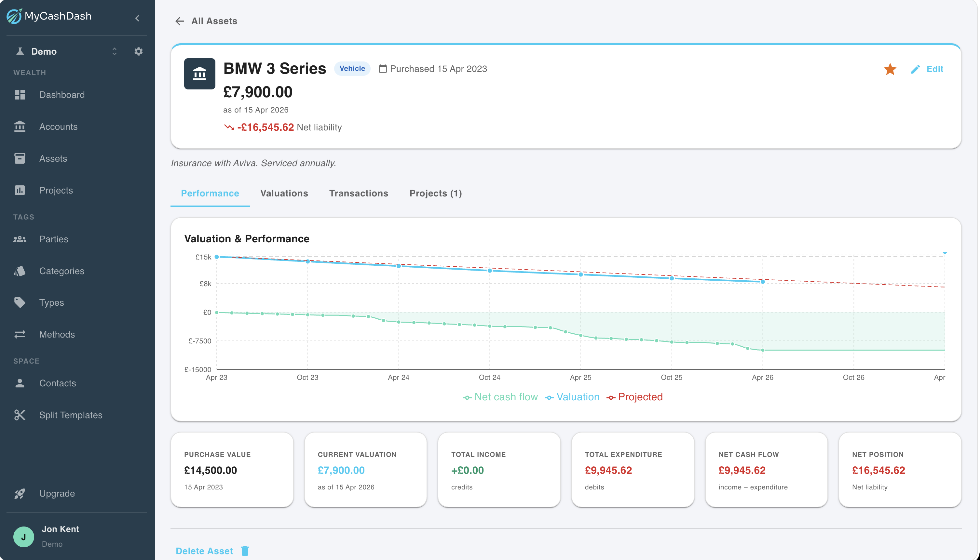Click the Parties people icon
This screenshot has width=980, height=560.
coord(20,239)
